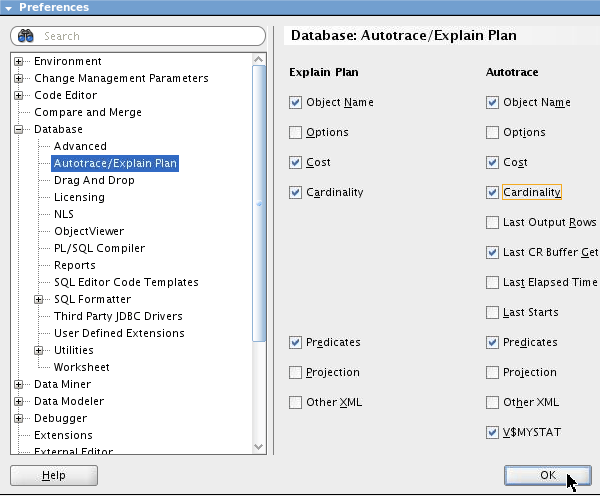The image size is (600, 496).
Task: Enable Explain Plan Options checkbox
Action: pyautogui.click(x=295, y=132)
